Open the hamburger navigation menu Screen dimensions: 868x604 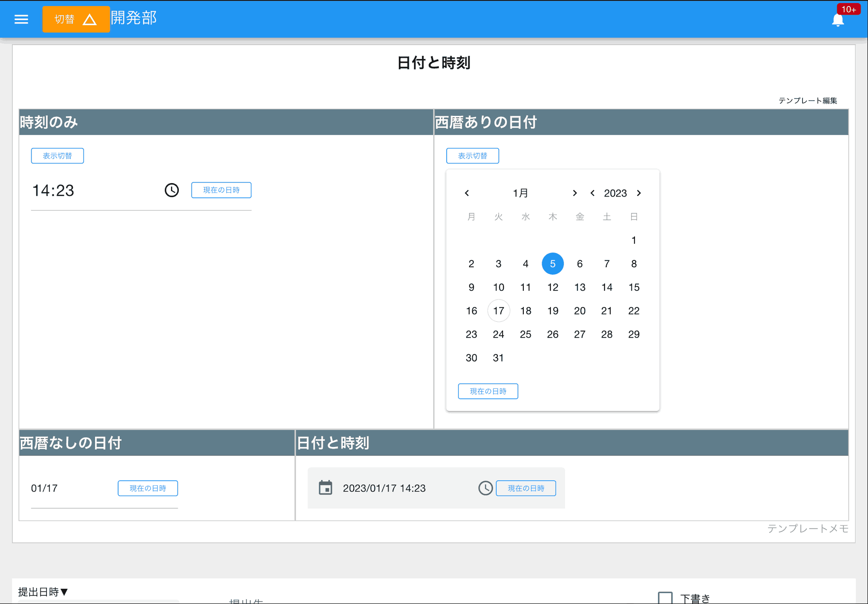click(x=21, y=19)
